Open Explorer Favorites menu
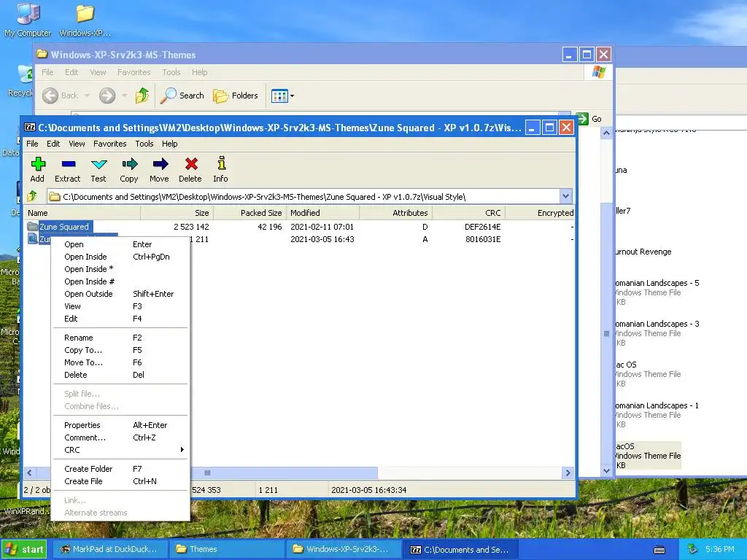Image resolution: width=747 pixels, height=560 pixels. (x=134, y=72)
